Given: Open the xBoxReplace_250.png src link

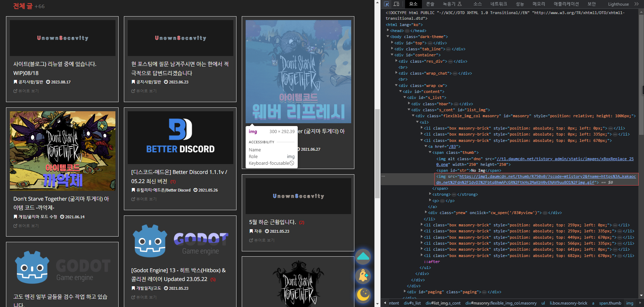Looking at the screenshot, I should point(535,162).
